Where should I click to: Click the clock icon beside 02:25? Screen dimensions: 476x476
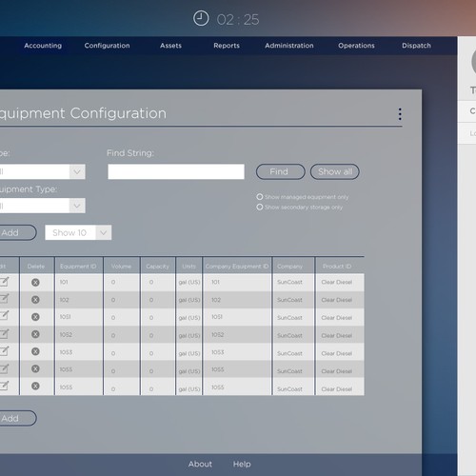click(x=201, y=18)
